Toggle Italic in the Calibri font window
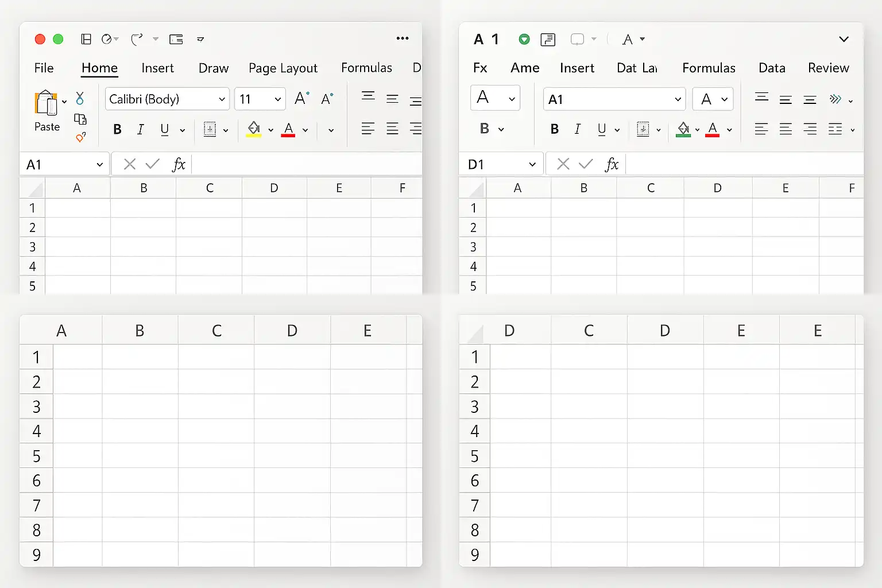Screen dimensions: 882x588 coord(140,130)
